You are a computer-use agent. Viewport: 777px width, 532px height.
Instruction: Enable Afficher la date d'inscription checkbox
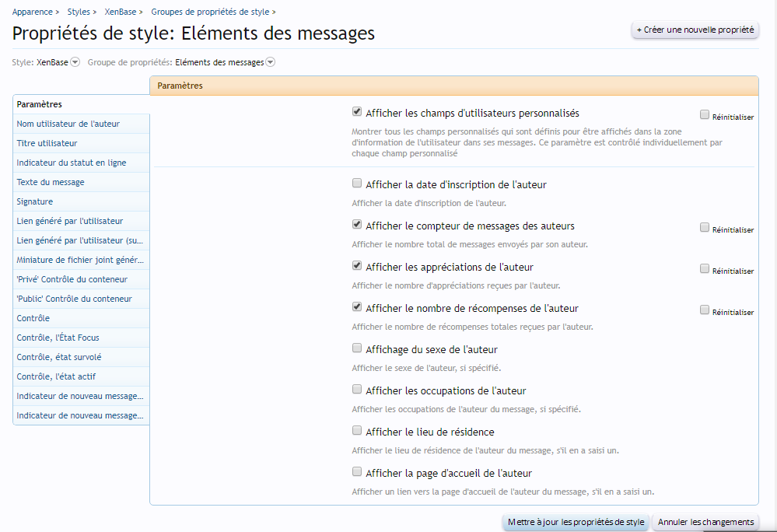click(x=357, y=184)
